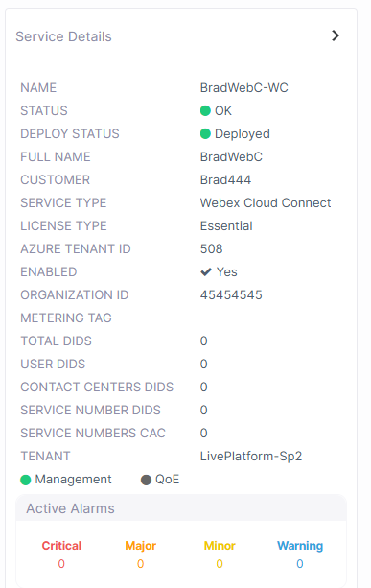Select Azure tenant ID value 508
The width and height of the screenshot is (371, 588).
tap(211, 249)
